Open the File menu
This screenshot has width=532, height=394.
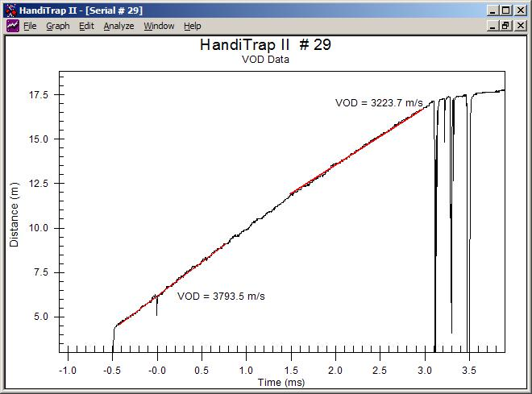click(31, 26)
